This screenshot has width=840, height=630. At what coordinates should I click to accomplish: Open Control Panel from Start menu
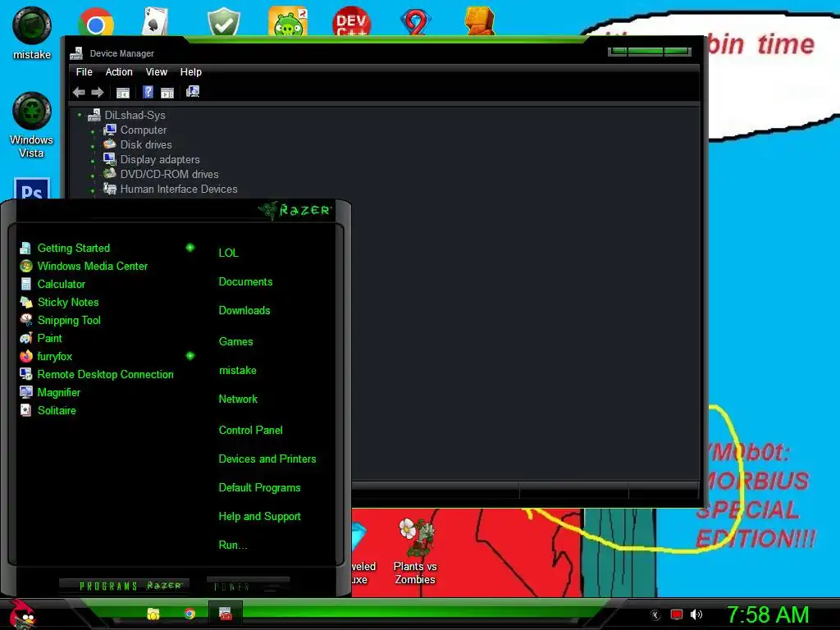coord(250,430)
